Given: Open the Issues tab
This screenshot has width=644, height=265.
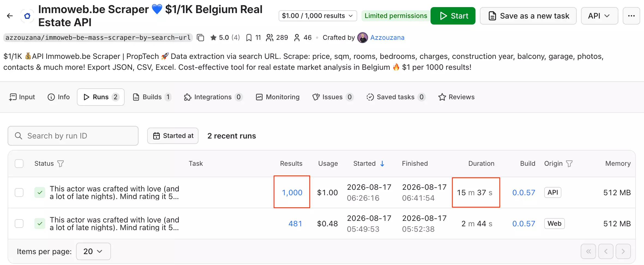Looking at the screenshot, I should pos(333,97).
